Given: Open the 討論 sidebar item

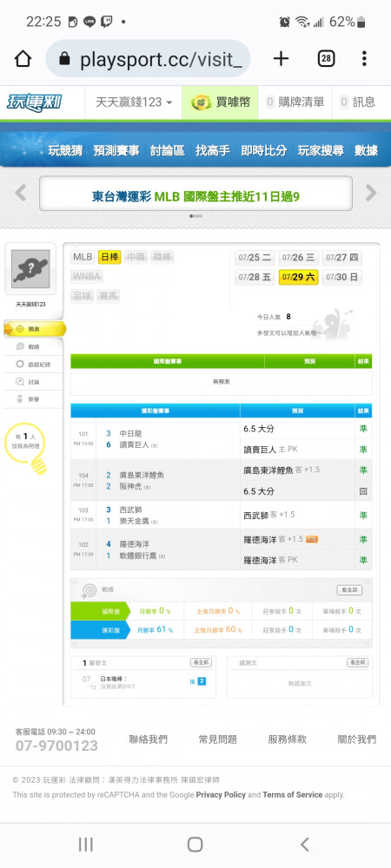Looking at the screenshot, I should [x=33, y=382].
